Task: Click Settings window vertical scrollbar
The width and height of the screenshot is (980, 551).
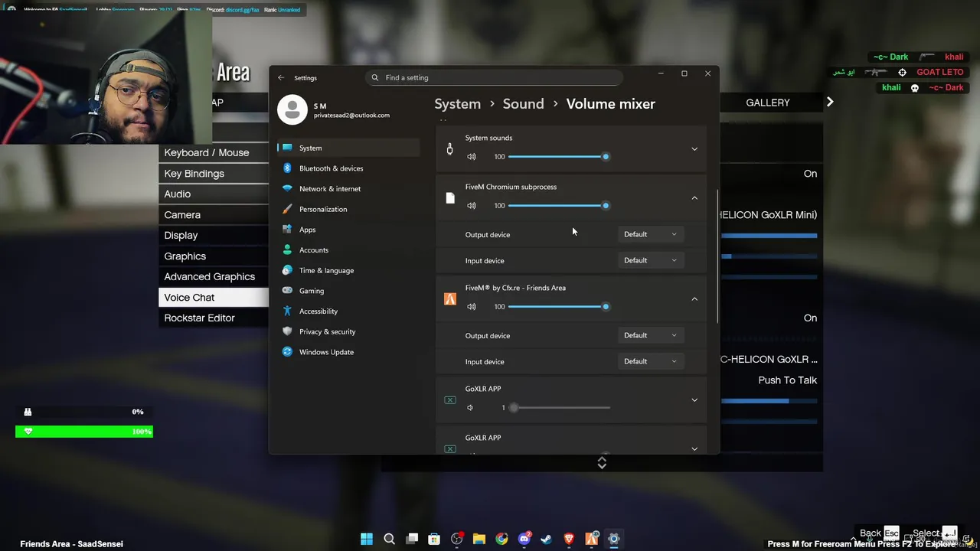Action: [717, 256]
